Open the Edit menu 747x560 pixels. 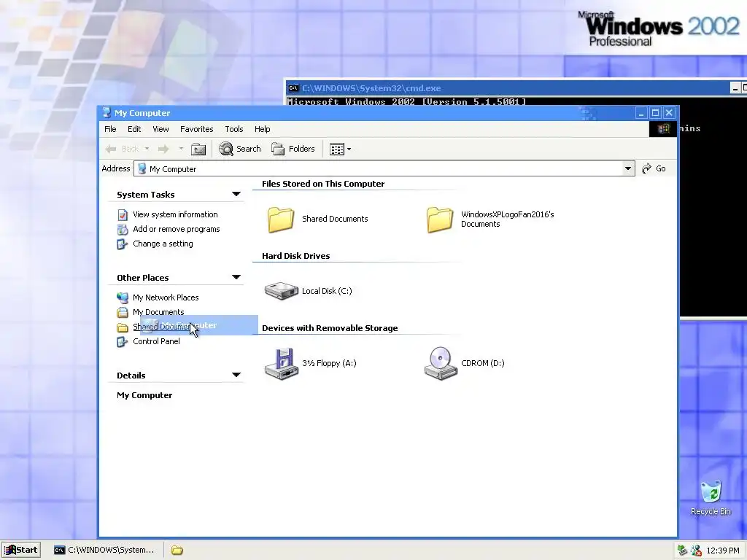(134, 129)
